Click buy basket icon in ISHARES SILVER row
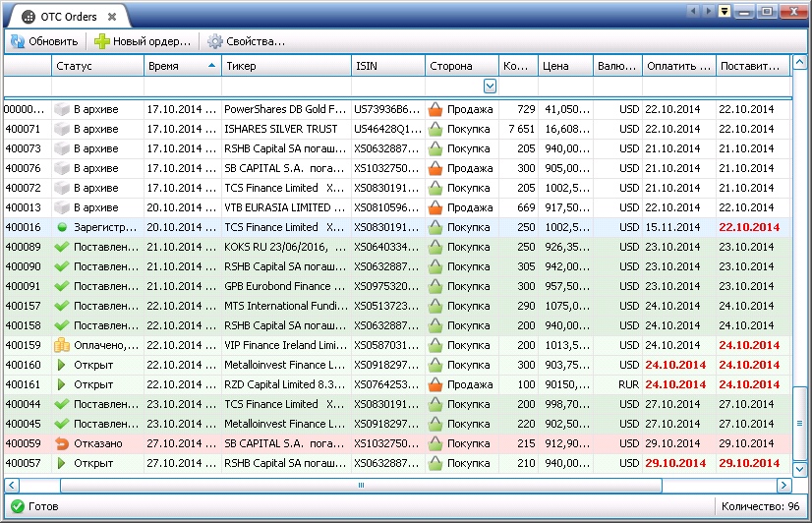The image size is (812, 523). tap(435, 129)
